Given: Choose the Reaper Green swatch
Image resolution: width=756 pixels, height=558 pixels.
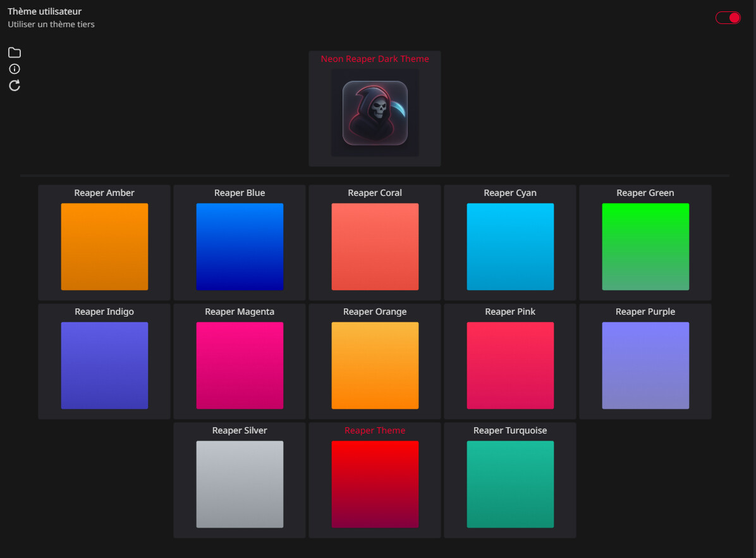Looking at the screenshot, I should click(x=645, y=246).
